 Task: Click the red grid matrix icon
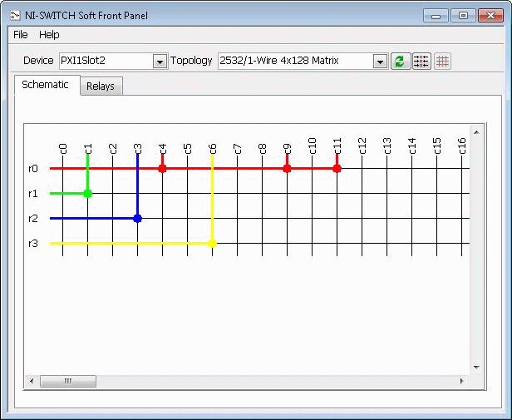click(x=442, y=62)
